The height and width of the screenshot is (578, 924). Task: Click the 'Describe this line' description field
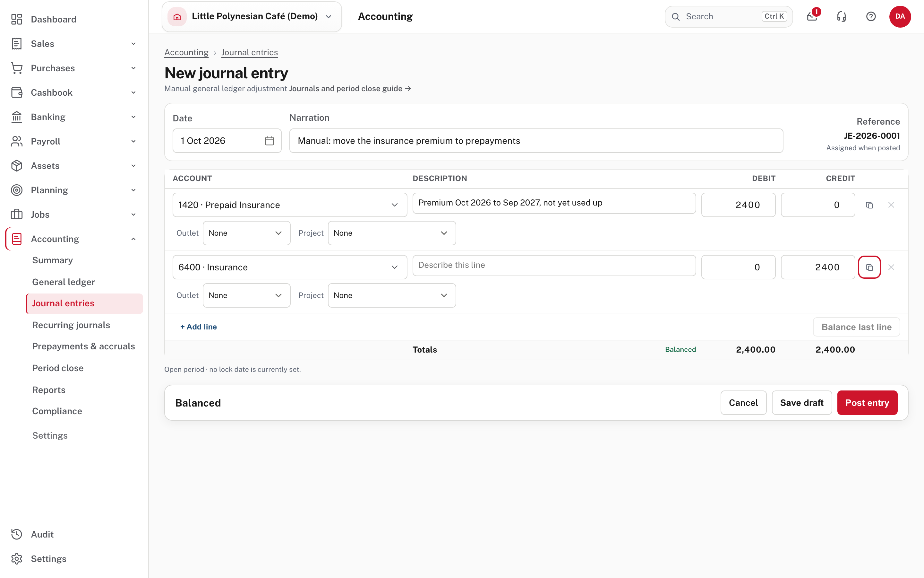point(554,265)
